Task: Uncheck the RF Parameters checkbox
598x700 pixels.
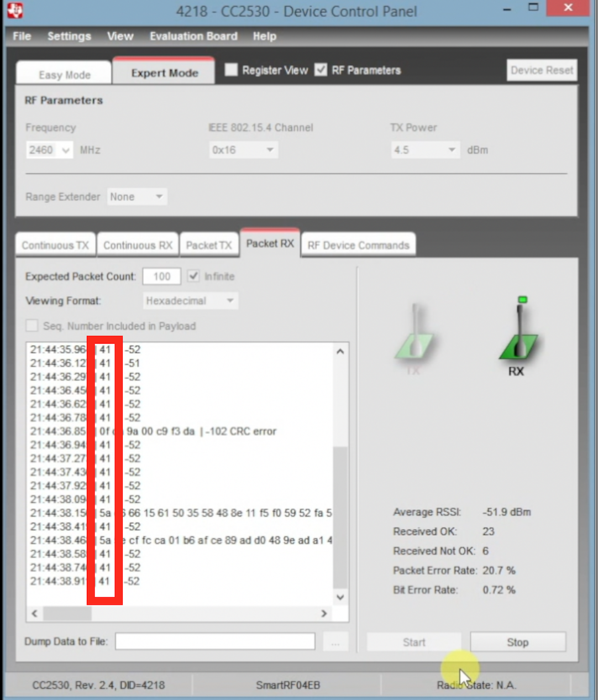Action: (321, 70)
